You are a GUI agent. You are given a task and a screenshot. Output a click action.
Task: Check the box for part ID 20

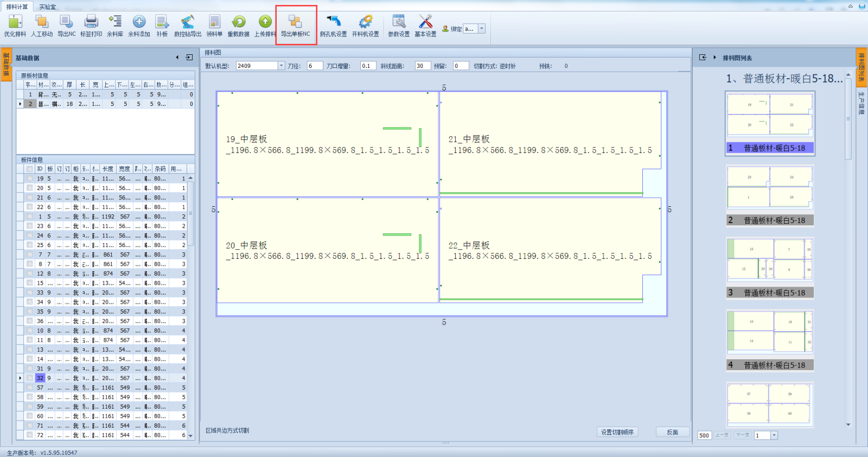30,188
